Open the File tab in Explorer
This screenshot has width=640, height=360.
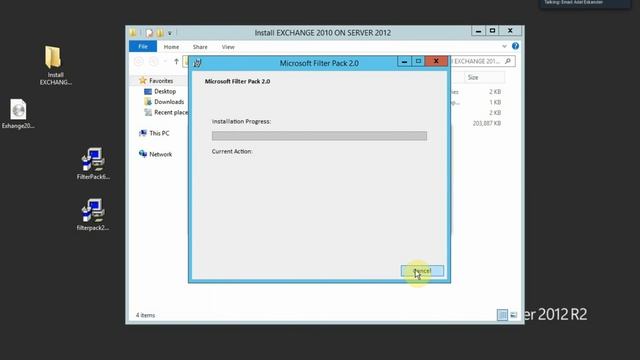tap(142, 47)
